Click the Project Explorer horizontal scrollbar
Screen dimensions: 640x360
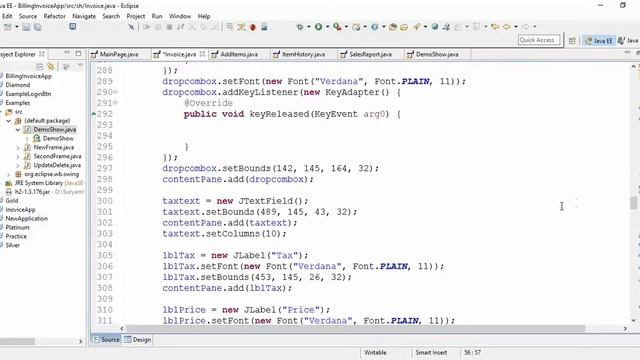pos(17,341)
